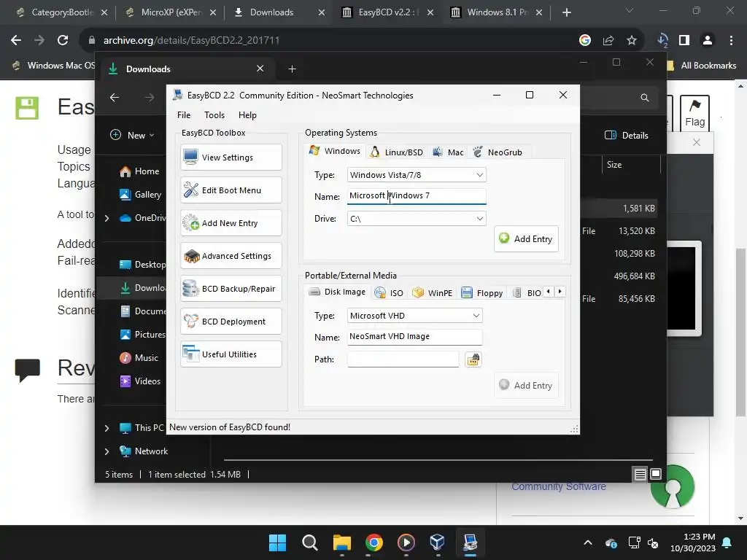
Task: Click the empty Path input field
Action: coord(403,359)
